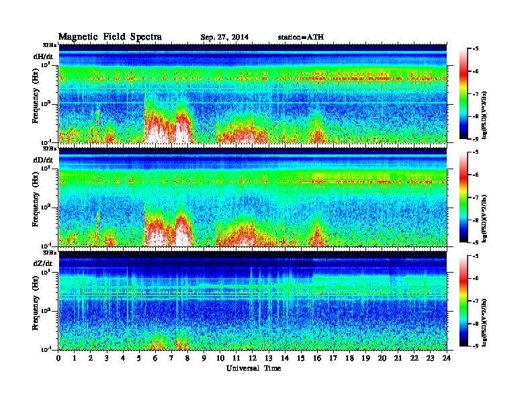Click the color scale bar beside dD/dt panel

[x=463, y=197]
